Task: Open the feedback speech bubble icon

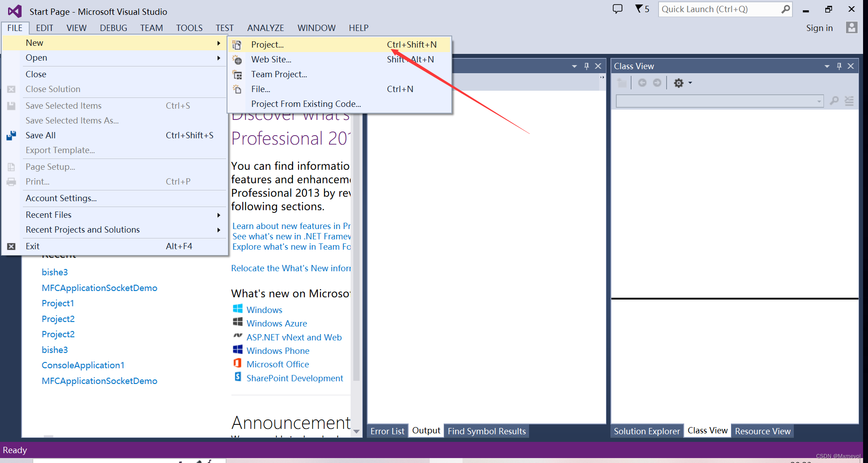Action: (x=618, y=9)
